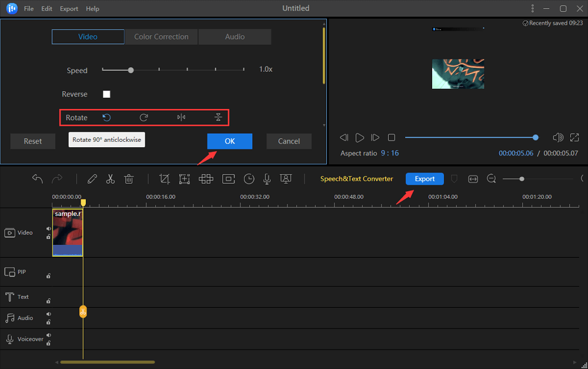This screenshot has height=369, width=588.
Task: Select the Crop tool in toolbar
Action: [x=165, y=179]
